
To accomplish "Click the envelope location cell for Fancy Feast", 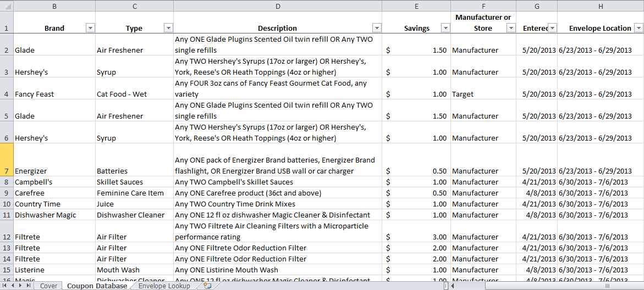I will [x=601, y=88].
